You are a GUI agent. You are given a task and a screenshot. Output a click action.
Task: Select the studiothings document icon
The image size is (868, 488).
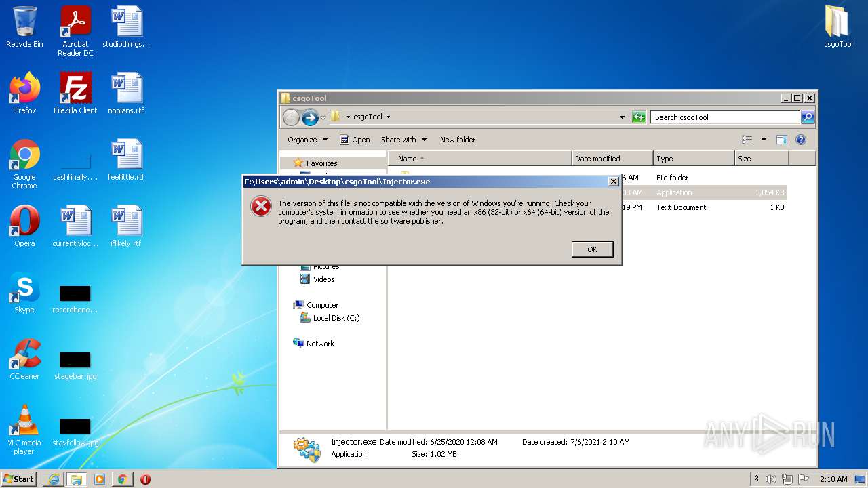126,27
